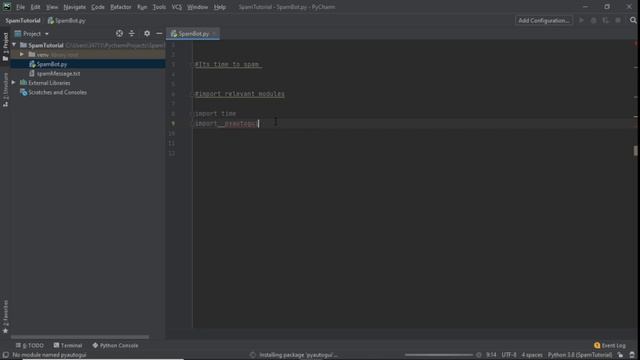Image resolution: width=640 pixels, height=360 pixels.
Task: Click Search Everywhere magnifier icon
Action: pyautogui.click(x=633, y=20)
